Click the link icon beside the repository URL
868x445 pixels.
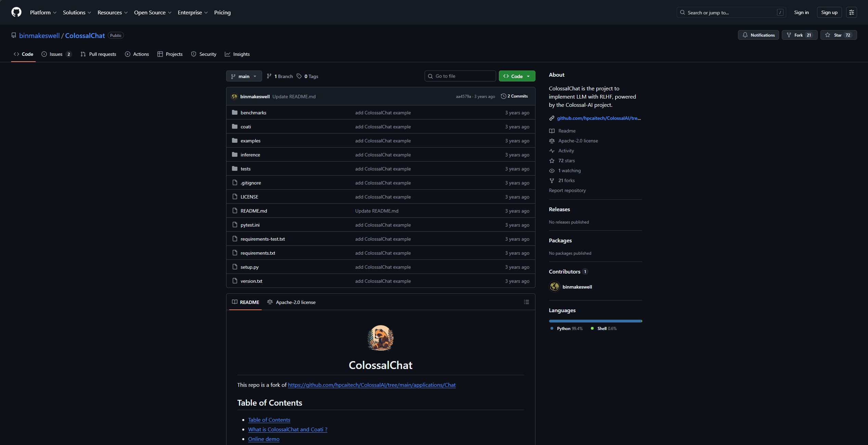click(552, 118)
